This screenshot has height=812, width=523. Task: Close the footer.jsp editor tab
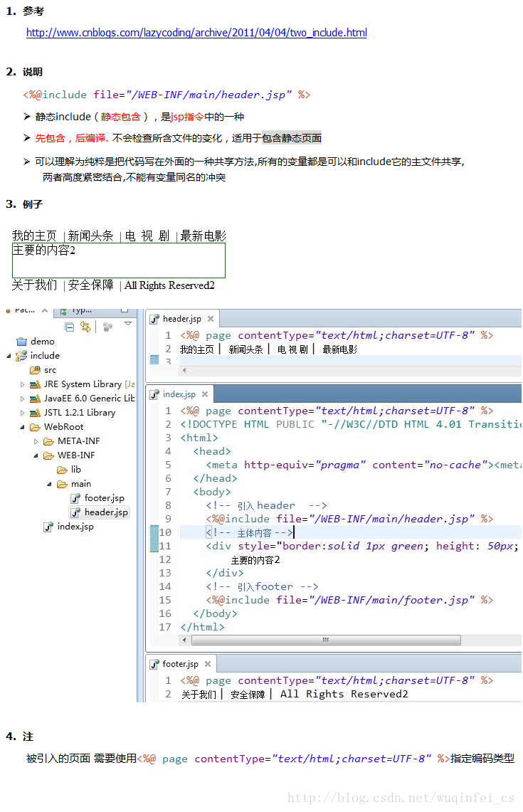208,663
